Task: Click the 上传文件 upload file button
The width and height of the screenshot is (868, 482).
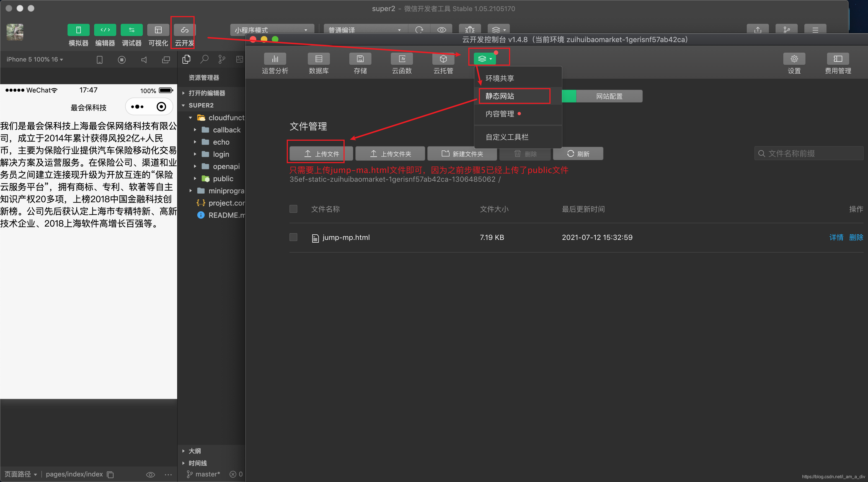Action: coord(321,154)
